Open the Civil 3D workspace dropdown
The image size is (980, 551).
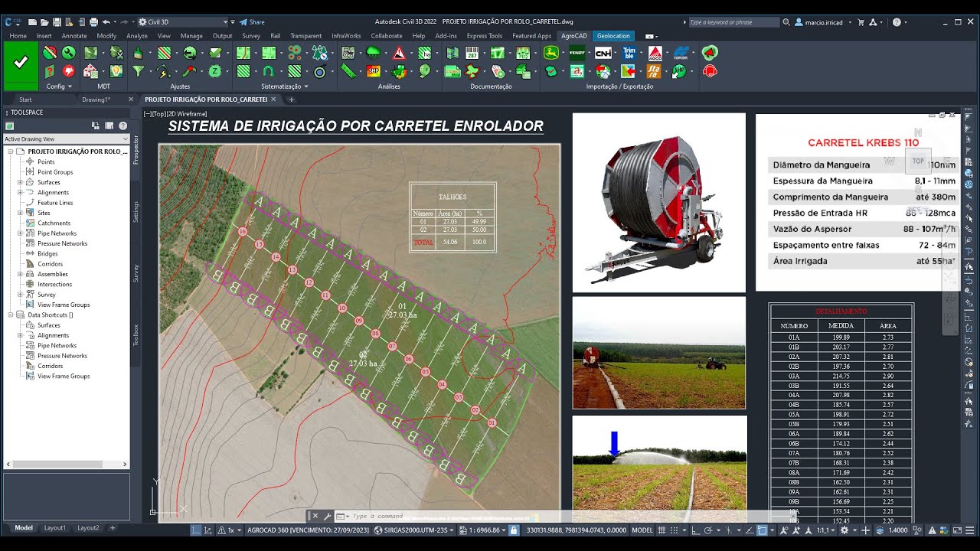183,22
